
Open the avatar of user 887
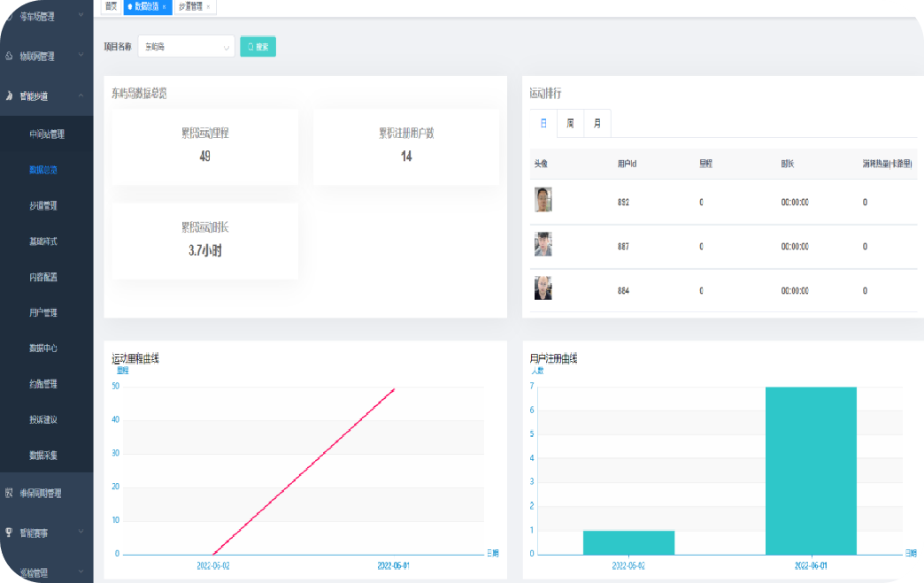(543, 244)
